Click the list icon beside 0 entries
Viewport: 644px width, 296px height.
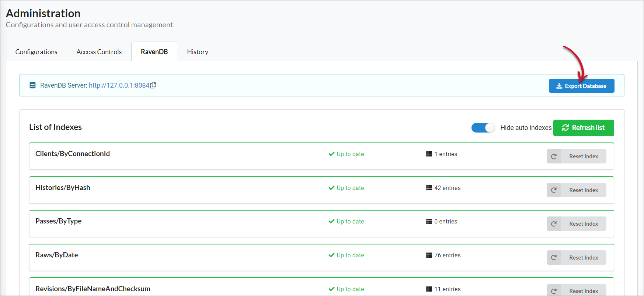tap(429, 221)
